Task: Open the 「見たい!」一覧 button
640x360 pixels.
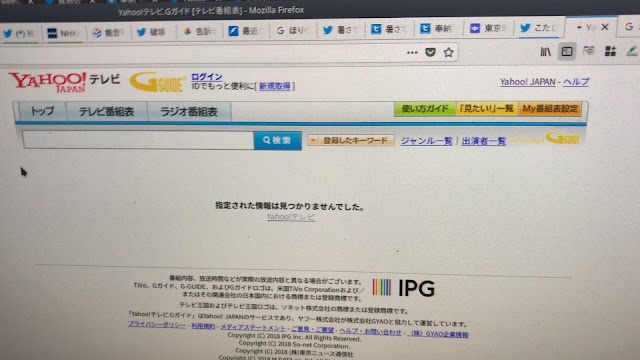Action: (x=487, y=109)
